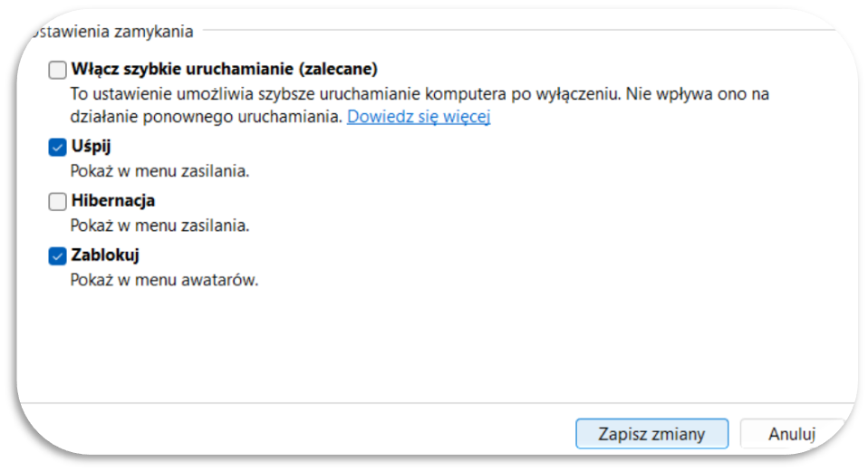The image size is (868, 472).
Task: Disable the Zablokuj checkbox
Action: click(x=57, y=256)
